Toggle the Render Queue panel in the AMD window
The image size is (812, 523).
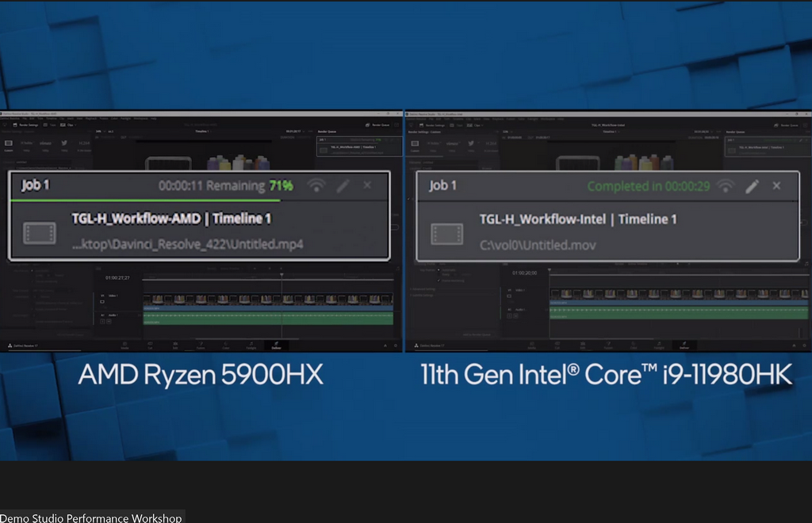click(x=377, y=124)
